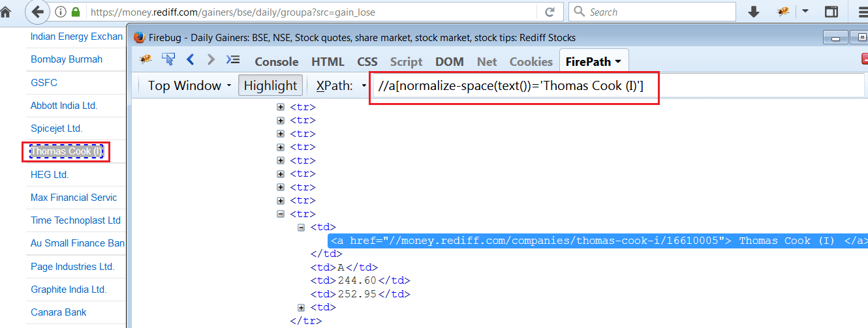The height and width of the screenshot is (328, 868).
Task: Select the Net tab
Action: (x=487, y=61)
